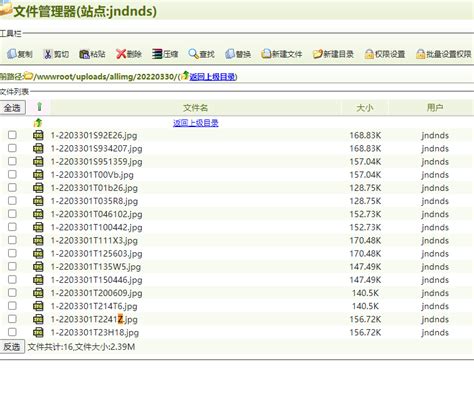Image resolution: width=474 pixels, height=398 pixels.
Task: Click size value 140.5K of 1-2203301T200609.jpg
Action: (x=365, y=293)
